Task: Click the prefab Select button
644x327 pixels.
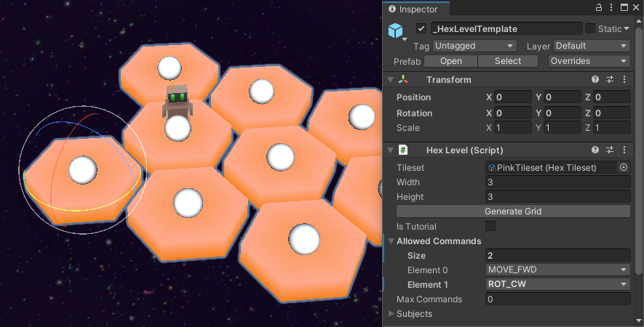Action: [508, 61]
